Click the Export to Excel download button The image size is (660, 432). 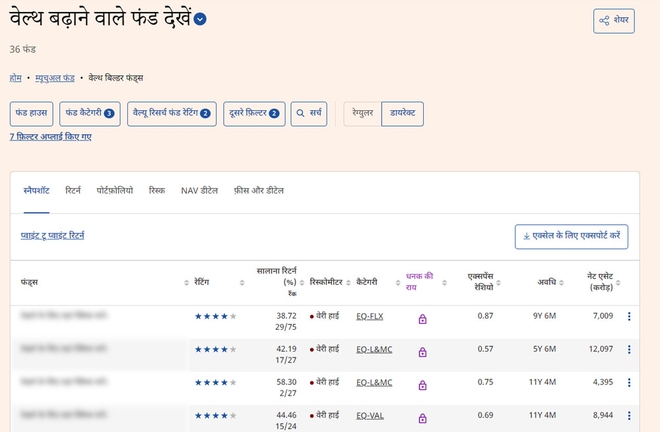click(571, 237)
